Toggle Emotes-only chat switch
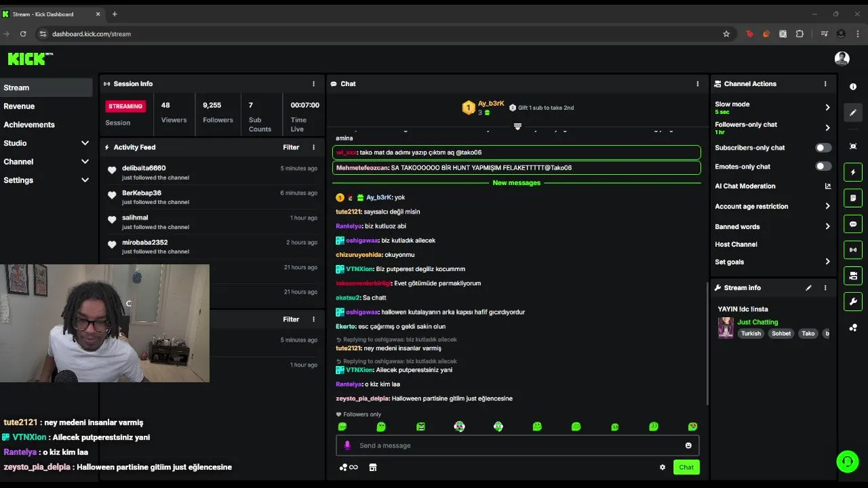 [823, 167]
